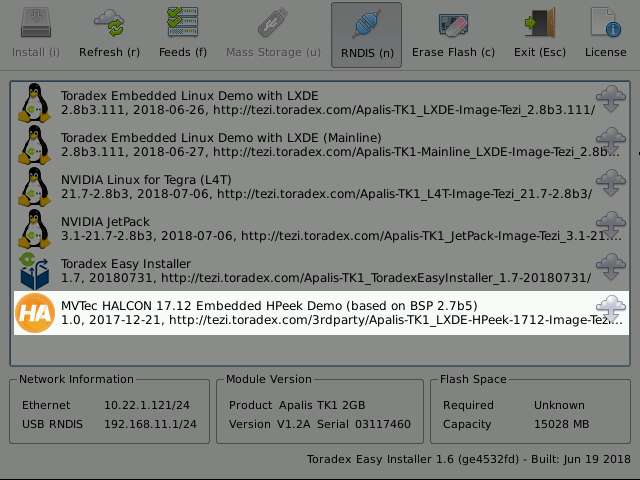Click the Required value "Unknown"
The height and width of the screenshot is (480, 640).
pos(559,405)
